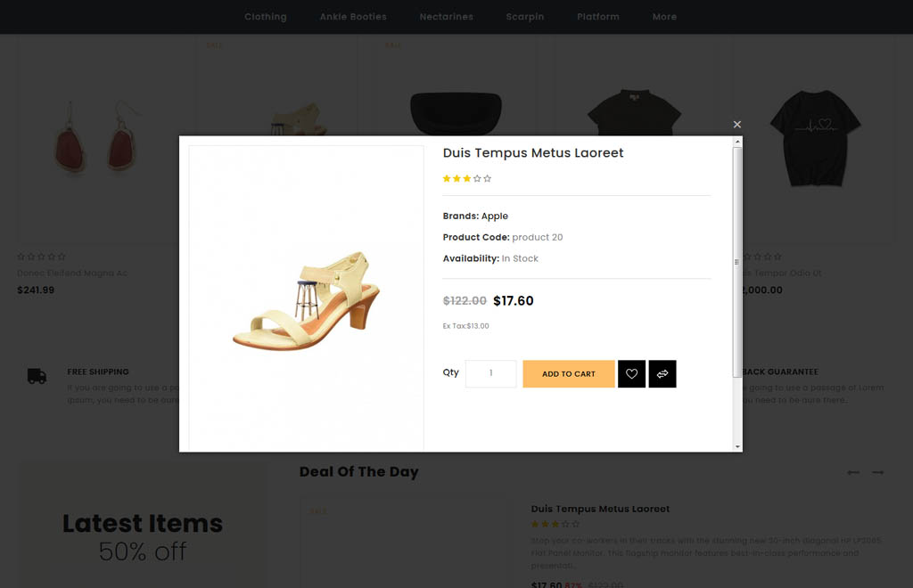Click the star rating in popup

pyautogui.click(x=467, y=178)
